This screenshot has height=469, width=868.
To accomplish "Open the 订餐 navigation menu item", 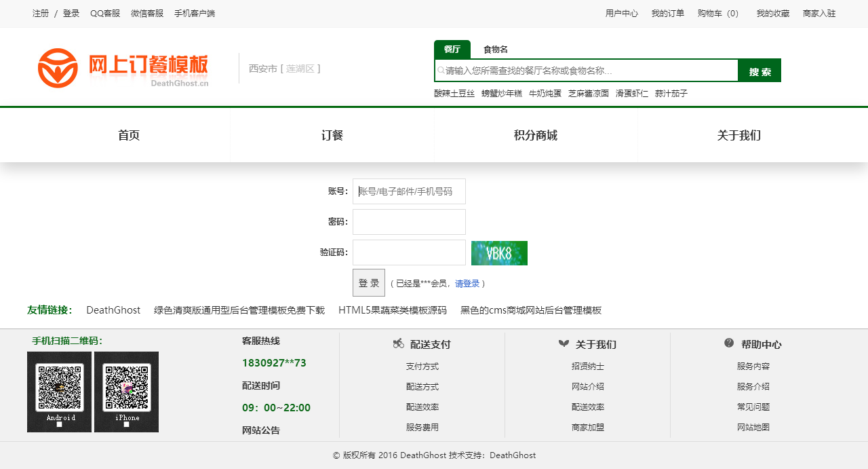I will (332, 136).
